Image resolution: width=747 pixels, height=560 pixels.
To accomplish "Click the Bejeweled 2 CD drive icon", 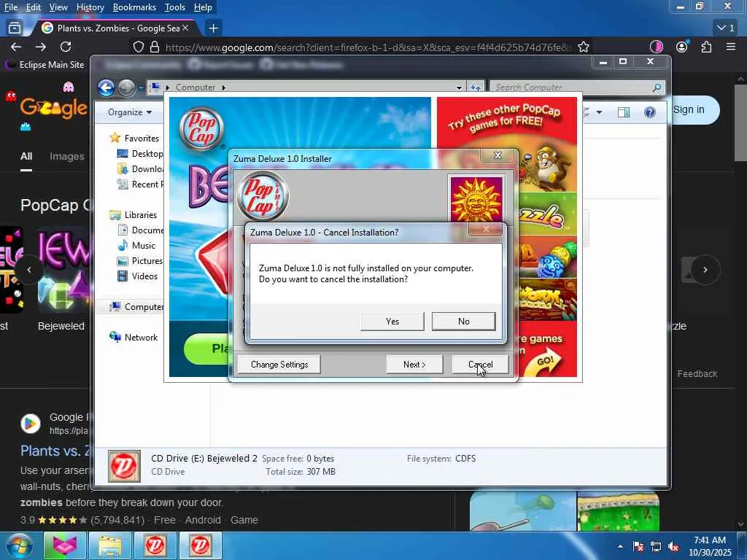I will [x=124, y=466].
